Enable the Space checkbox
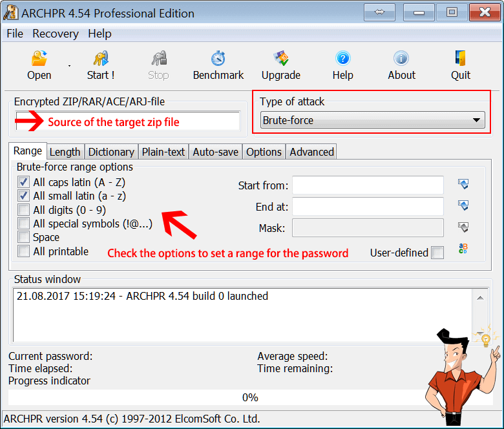504x429 pixels. pyautogui.click(x=23, y=237)
